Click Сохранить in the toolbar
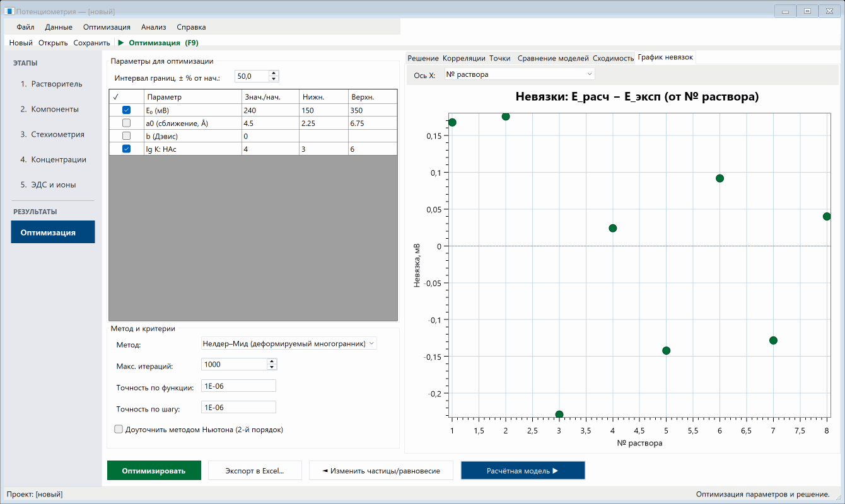Image resolution: width=845 pixels, height=504 pixels. [x=91, y=43]
